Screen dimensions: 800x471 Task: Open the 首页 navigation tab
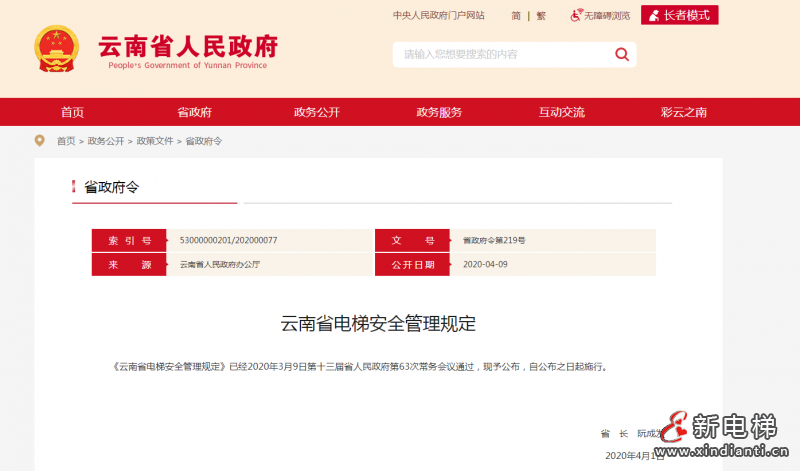coord(72,112)
